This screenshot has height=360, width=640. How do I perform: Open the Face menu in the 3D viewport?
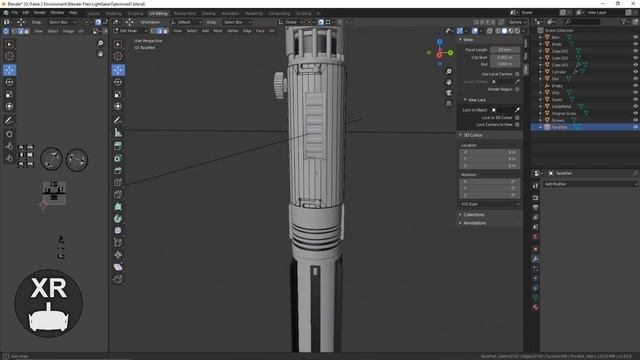point(260,31)
